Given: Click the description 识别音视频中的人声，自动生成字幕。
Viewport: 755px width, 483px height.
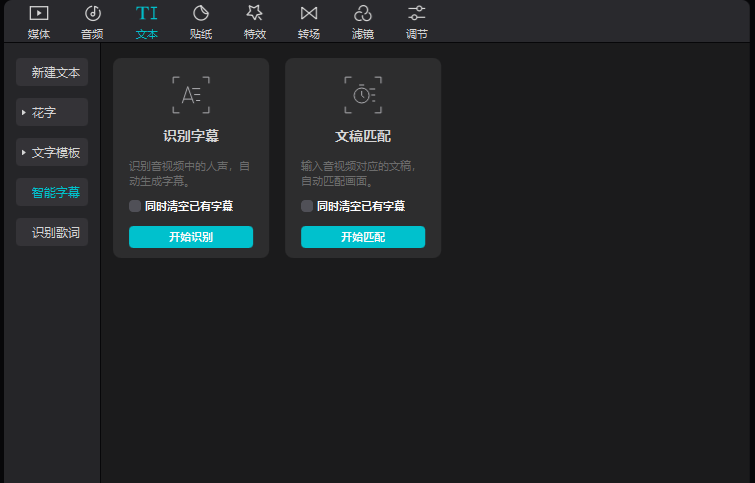Looking at the screenshot, I should [189, 173].
